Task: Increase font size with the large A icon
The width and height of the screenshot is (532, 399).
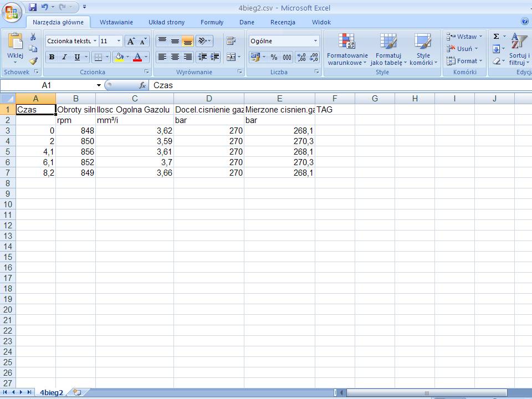Action: tap(131, 41)
